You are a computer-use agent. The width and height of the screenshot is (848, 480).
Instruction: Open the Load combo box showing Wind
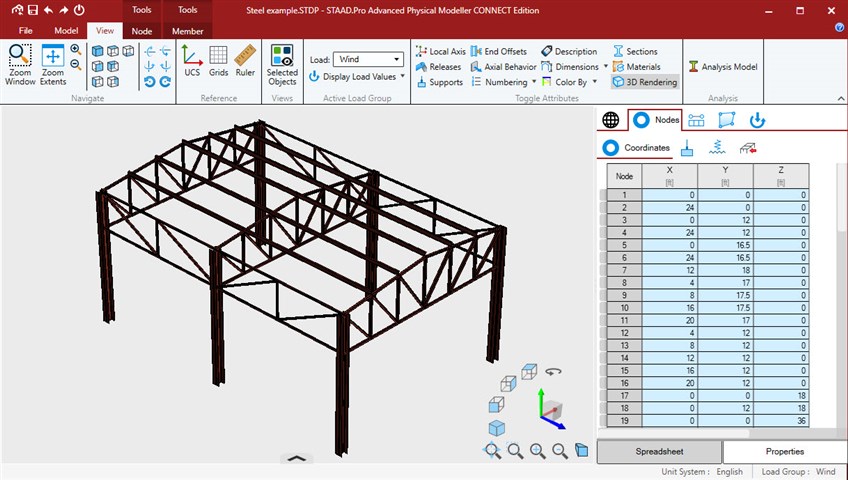pos(368,59)
